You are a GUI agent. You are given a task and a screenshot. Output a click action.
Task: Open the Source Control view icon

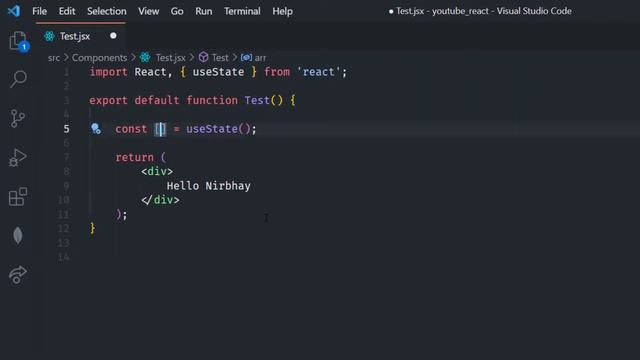click(x=18, y=118)
